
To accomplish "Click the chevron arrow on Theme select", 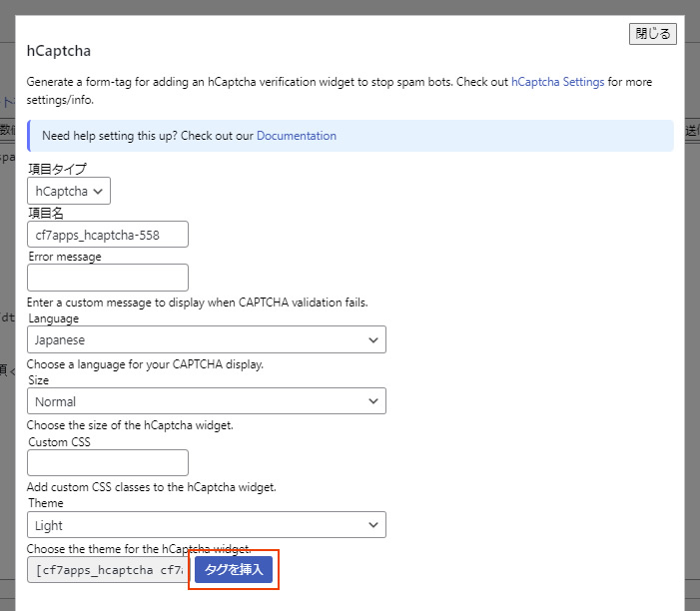I will [x=373, y=525].
